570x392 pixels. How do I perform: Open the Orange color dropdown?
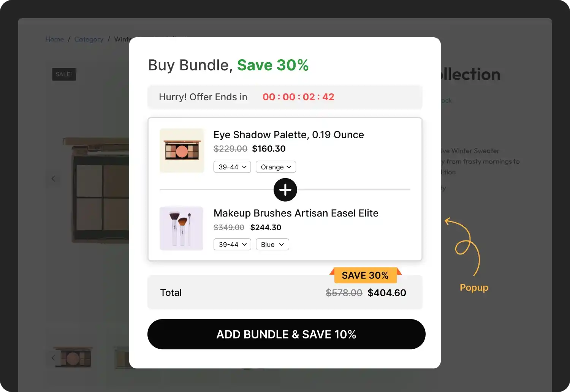[276, 167]
